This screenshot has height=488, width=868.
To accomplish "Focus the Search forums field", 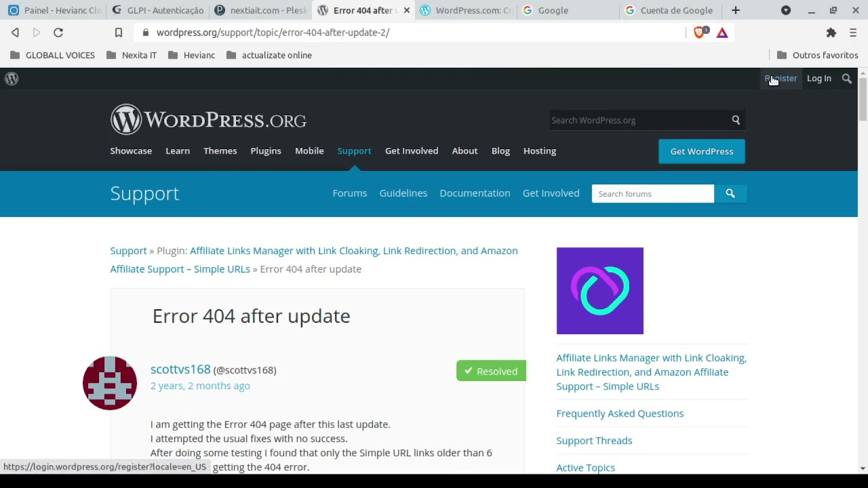I will click(x=653, y=194).
